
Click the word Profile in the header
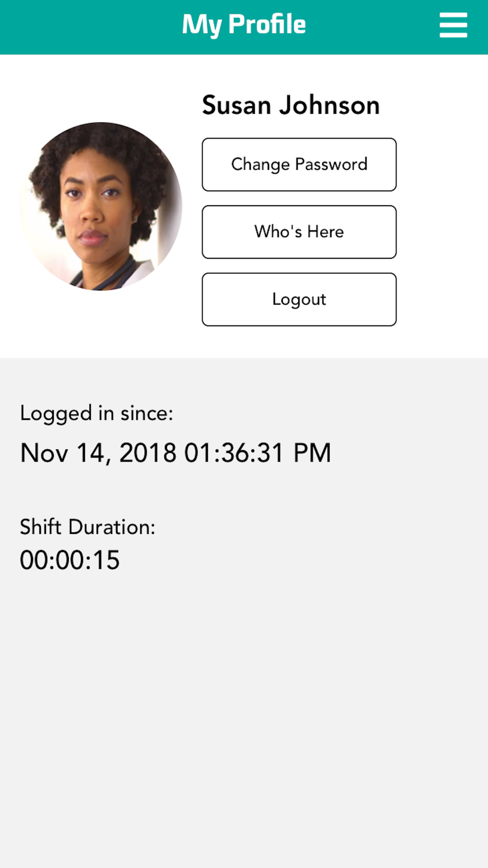267,24
